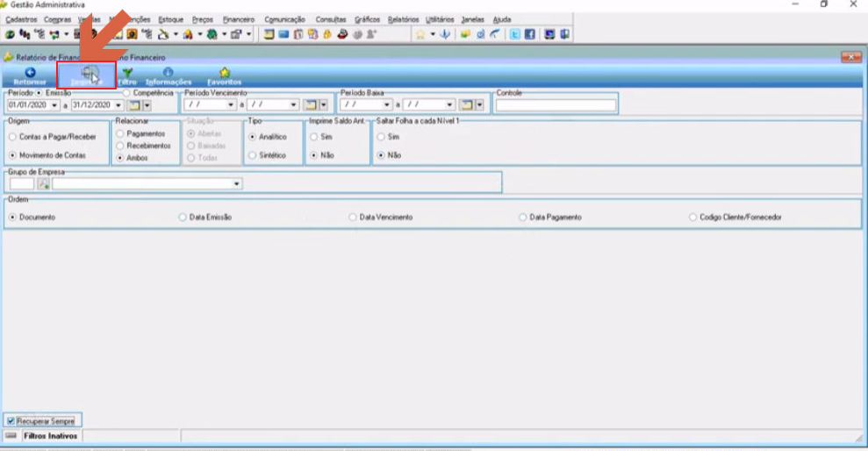The width and height of the screenshot is (868, 451).
Task: Click the Grupo de Empresa lookup icon
Action: click(43, 183)
